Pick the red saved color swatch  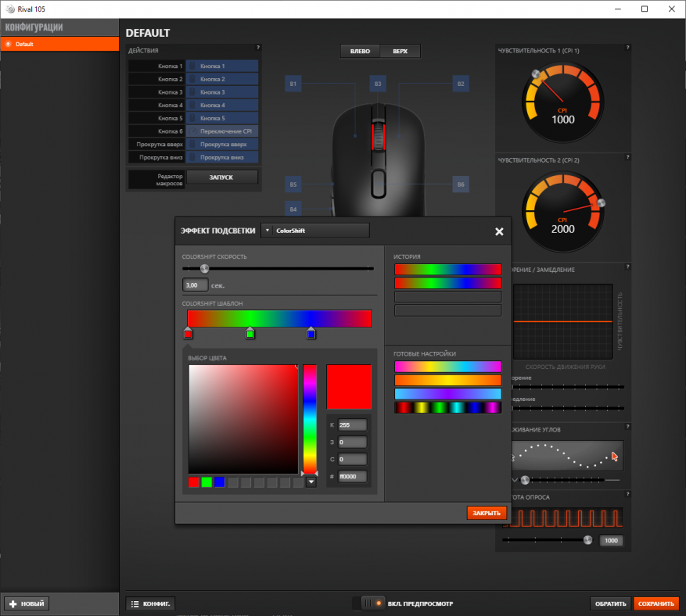tap(194, 482)
